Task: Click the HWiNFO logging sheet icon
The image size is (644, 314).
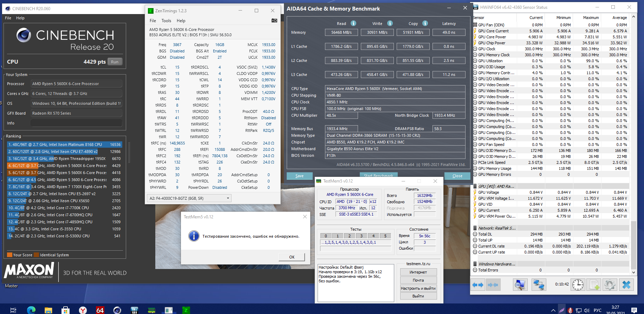Action: (594, 285)
